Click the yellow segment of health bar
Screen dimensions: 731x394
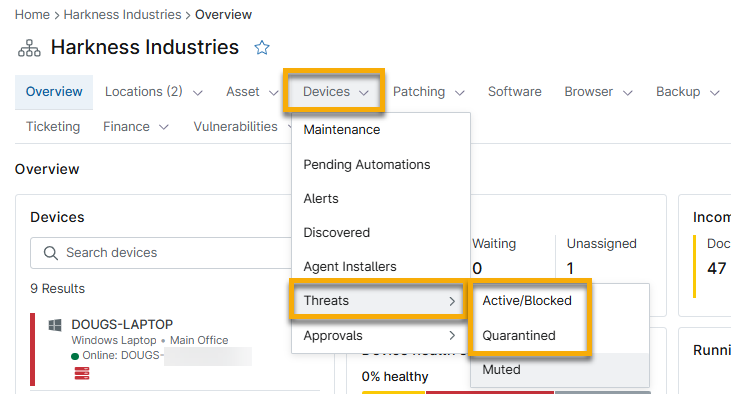click(x=393, y=392)
